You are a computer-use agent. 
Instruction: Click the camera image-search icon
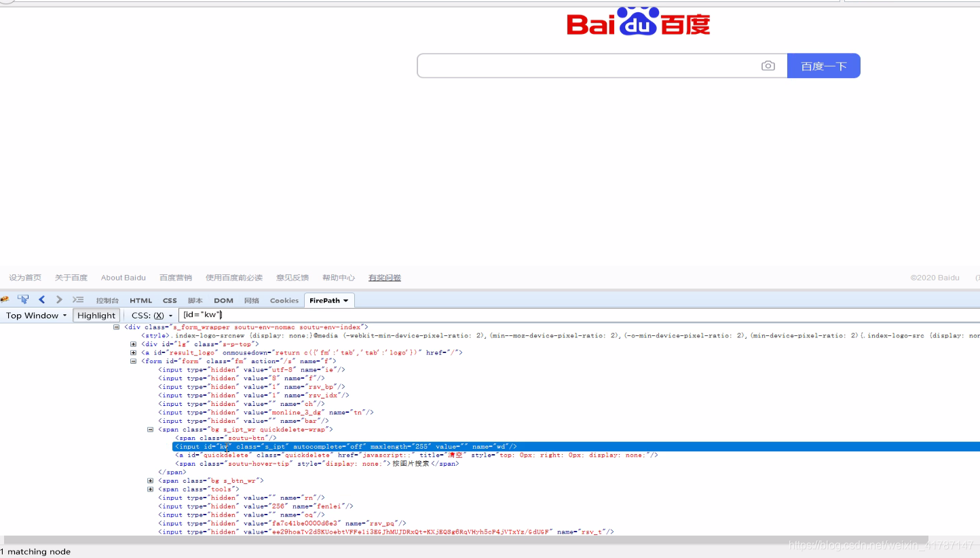768,66
